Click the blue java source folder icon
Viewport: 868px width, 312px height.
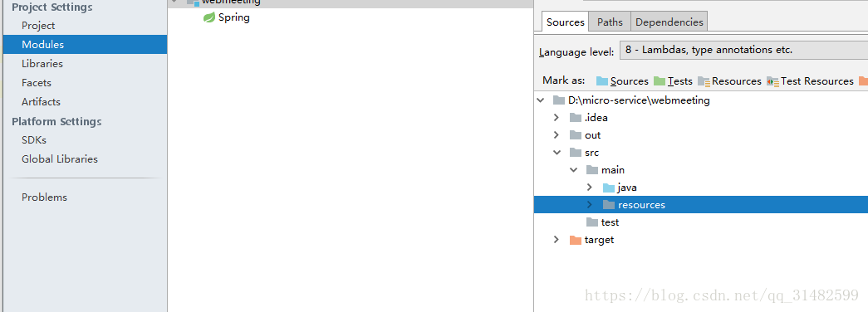[608, 188]
